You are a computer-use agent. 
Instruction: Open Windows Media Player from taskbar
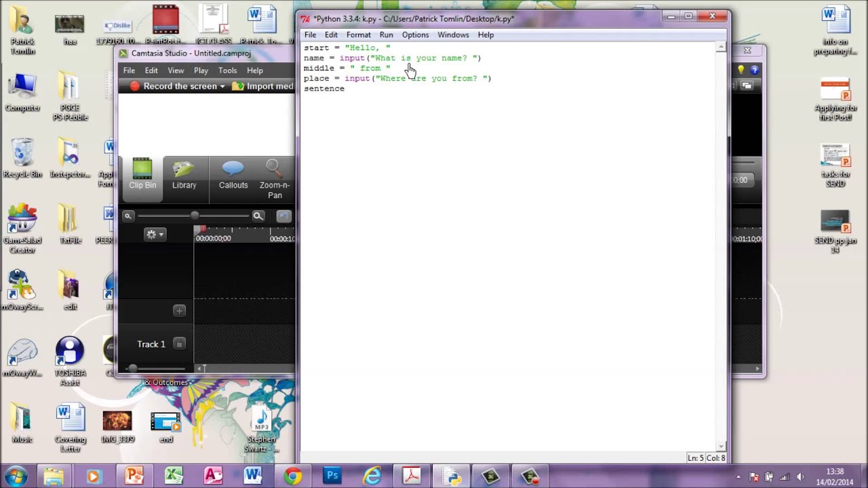pos(94,476)
